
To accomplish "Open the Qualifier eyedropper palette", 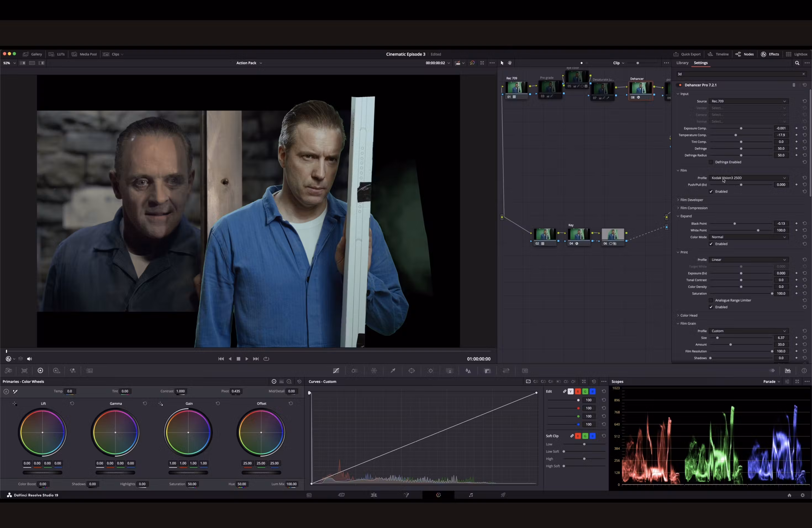I will 393,371.
